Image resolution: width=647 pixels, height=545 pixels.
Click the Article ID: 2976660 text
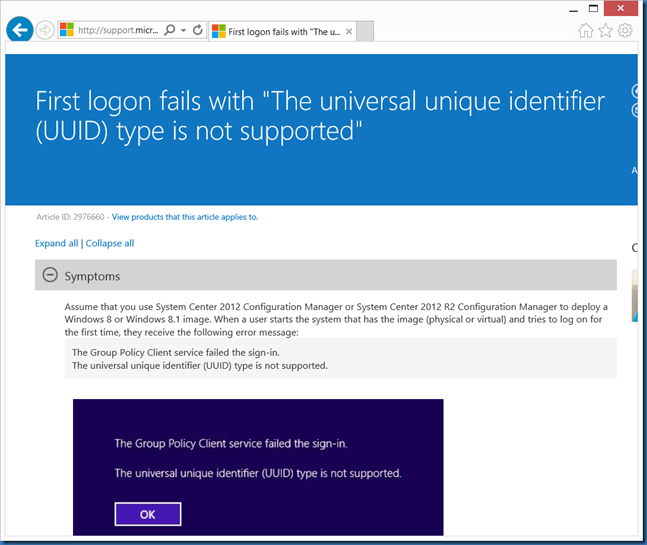tap(70, 217)
